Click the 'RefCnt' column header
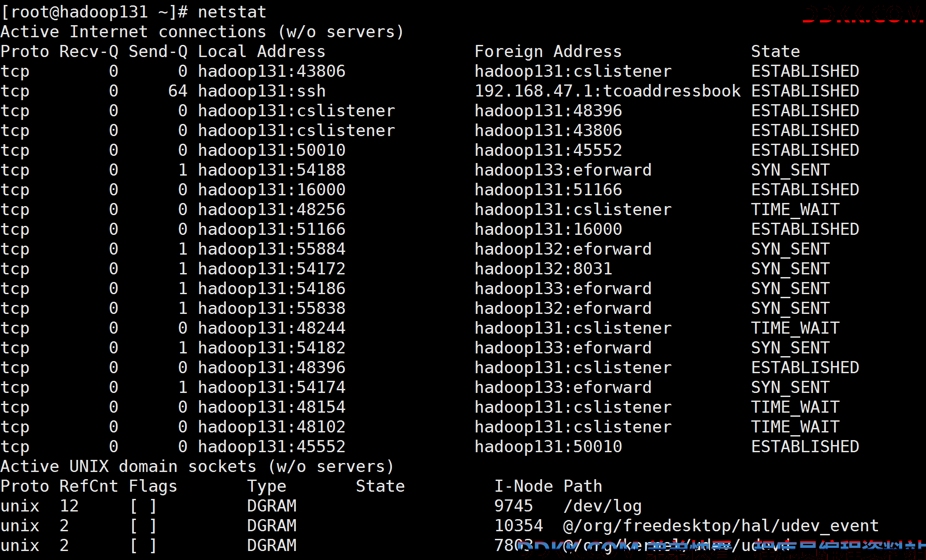The image size is (926, 560). 89,486
